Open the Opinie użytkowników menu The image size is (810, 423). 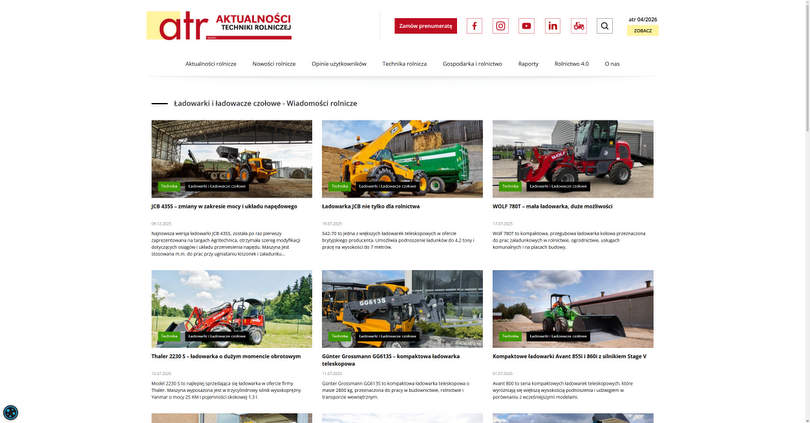pyautogui.click(x=339, y=64)
